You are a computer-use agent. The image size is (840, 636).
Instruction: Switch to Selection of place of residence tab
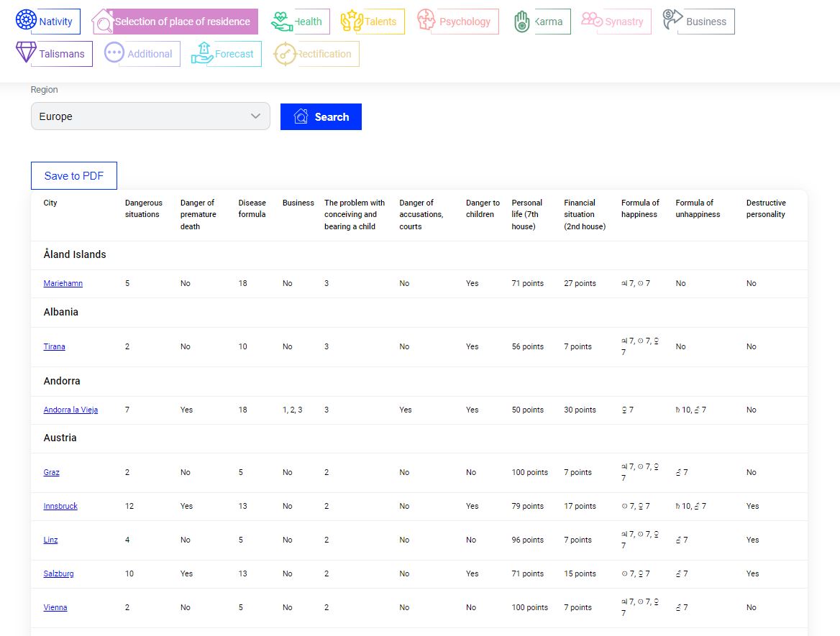point(182,22)
